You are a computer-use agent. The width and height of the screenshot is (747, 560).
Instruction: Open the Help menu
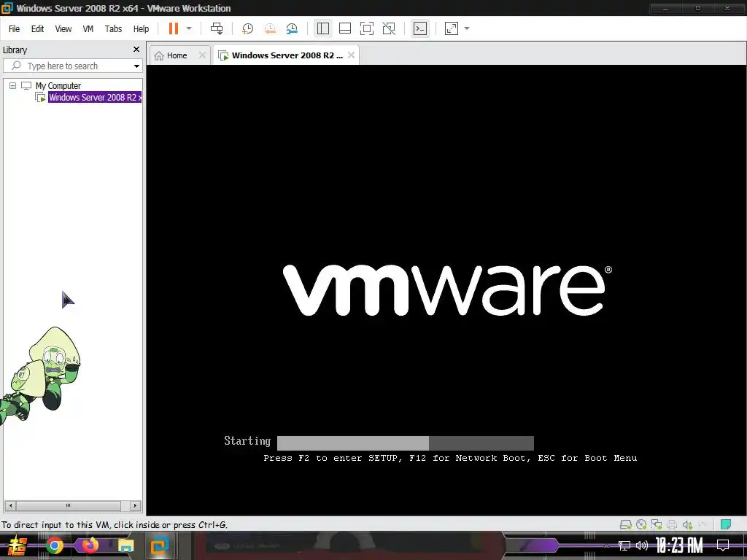[x=141, y=29]
